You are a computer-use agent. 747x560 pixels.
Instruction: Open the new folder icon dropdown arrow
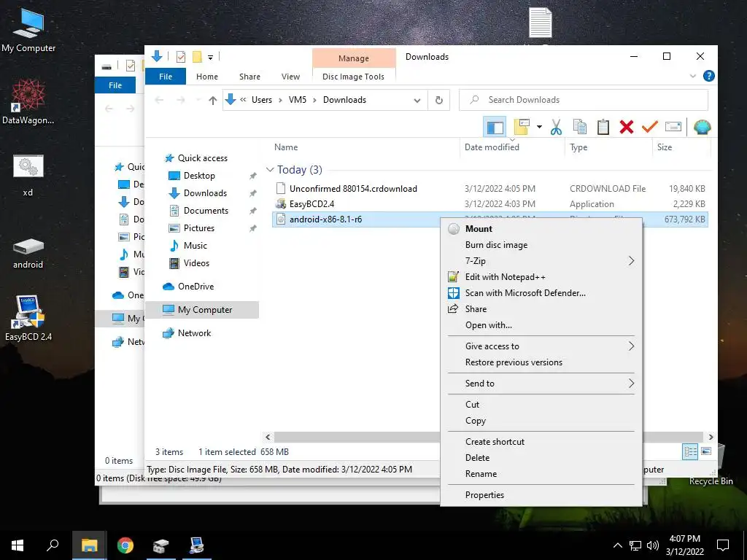click(x=539, y=127)
